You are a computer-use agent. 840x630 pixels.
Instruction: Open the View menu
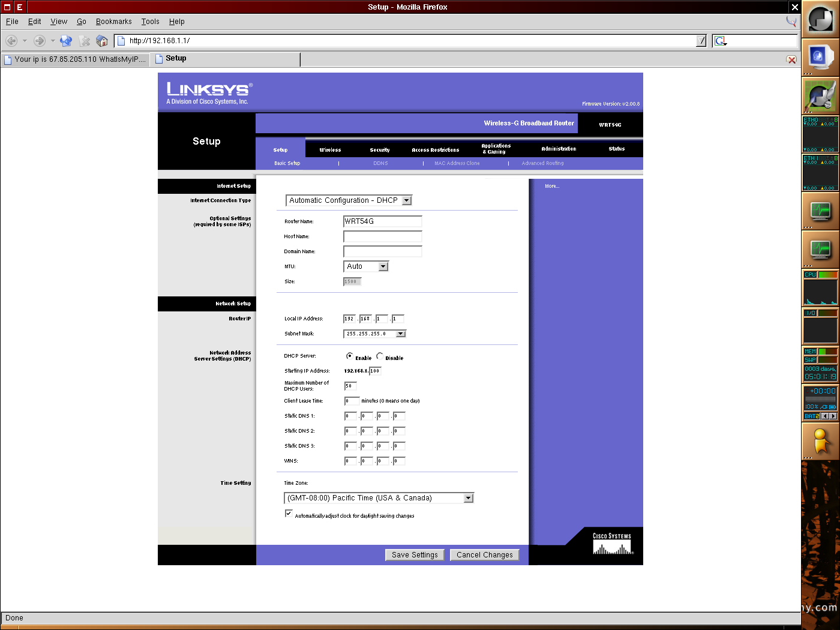(x=59, y=22)
